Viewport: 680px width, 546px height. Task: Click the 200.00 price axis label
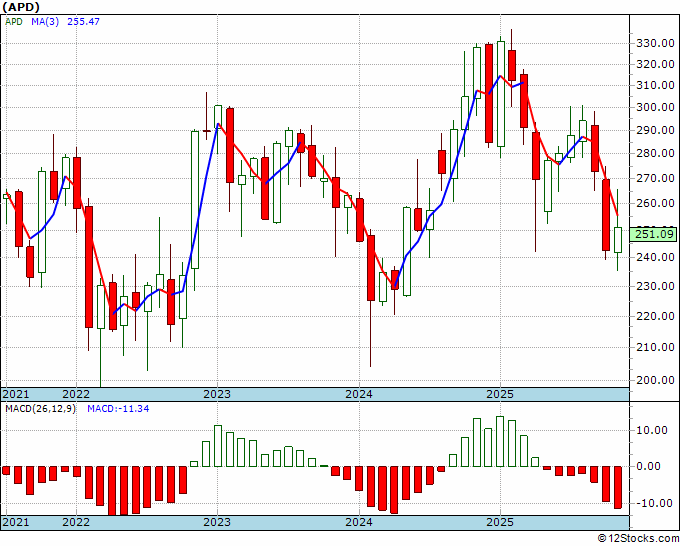(655, 380)
